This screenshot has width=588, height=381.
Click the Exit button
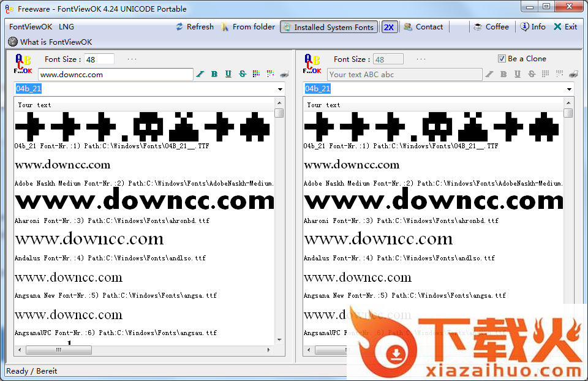click(565, 27)
